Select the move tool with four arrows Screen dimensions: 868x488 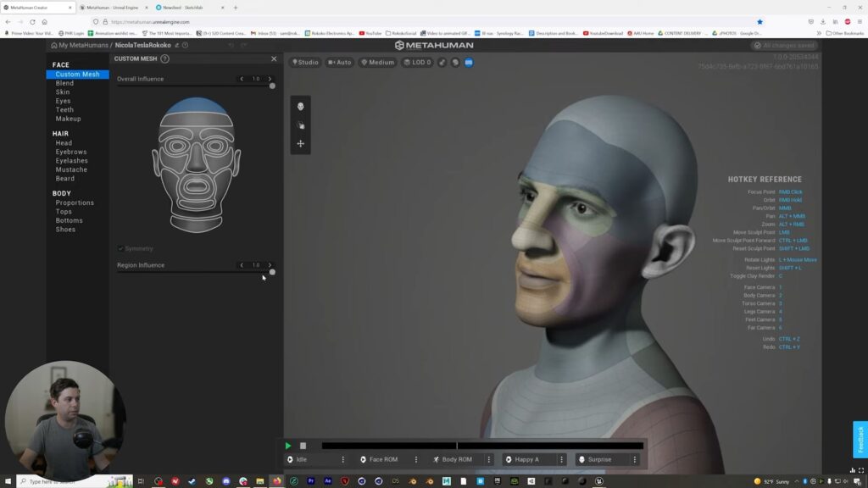click(x=300, y=144)
